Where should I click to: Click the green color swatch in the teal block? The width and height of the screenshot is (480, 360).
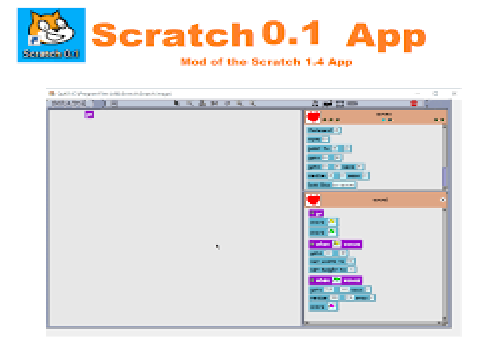[332, 231]
